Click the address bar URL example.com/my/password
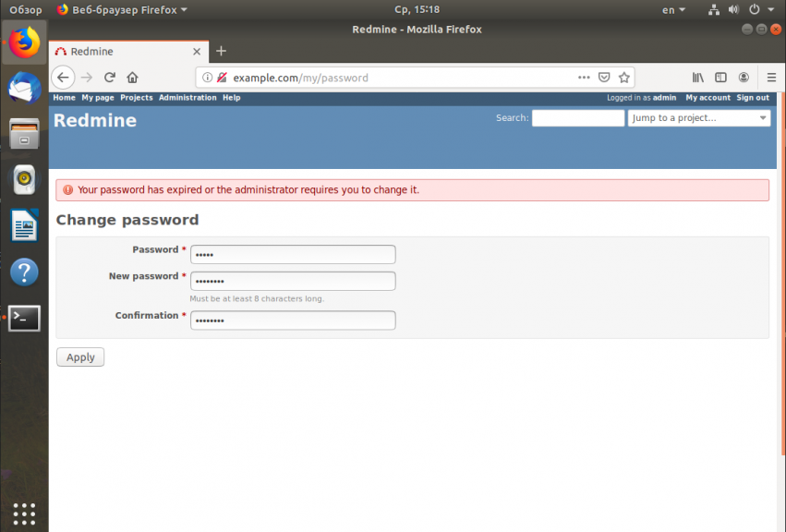Viewport: 786px width, 532px height. pyautogui.click(x=301, y=78)
